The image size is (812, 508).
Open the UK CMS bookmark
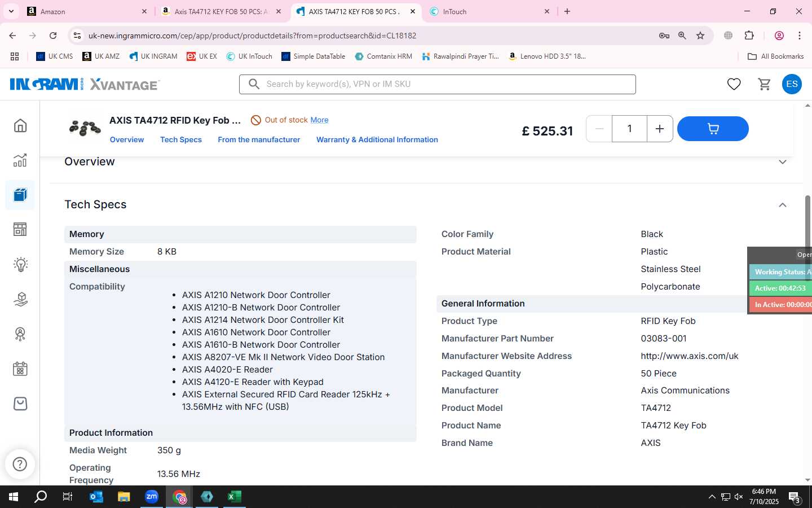pos(55,56)
